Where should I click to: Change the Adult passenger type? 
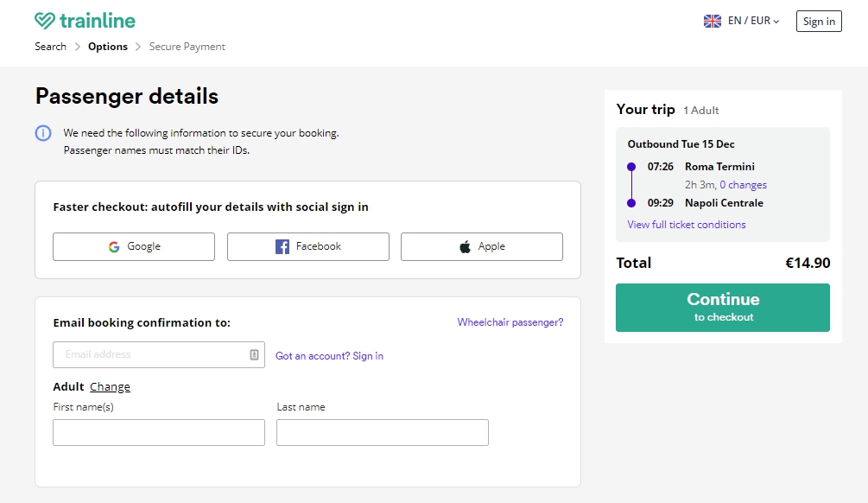[x=111, y=386]
